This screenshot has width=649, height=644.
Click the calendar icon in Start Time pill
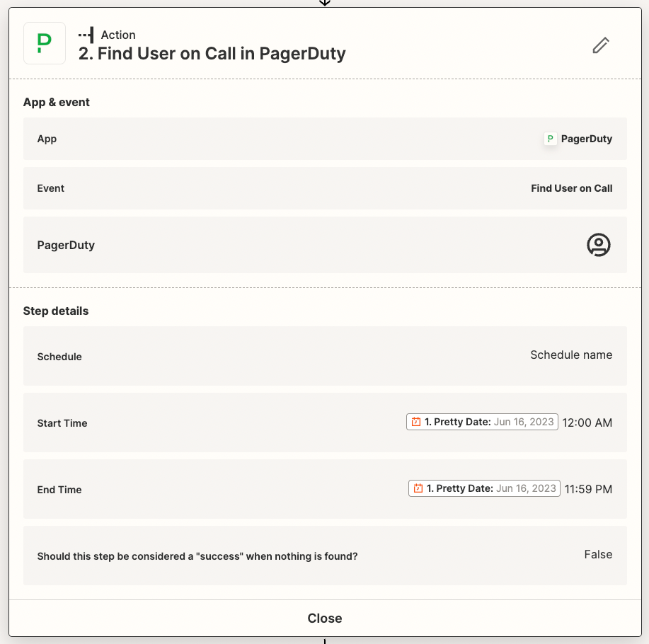[x=416, y=422]
